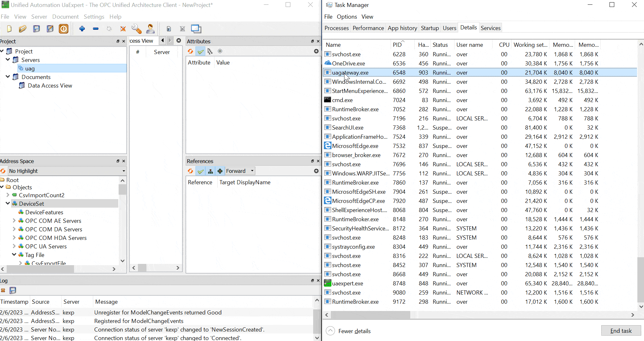Image resolution: width=644 pixels, height=341 pixels.
Task: Toggle the tree structure icon in Attributes toolbar
Action: coord(210,51)
